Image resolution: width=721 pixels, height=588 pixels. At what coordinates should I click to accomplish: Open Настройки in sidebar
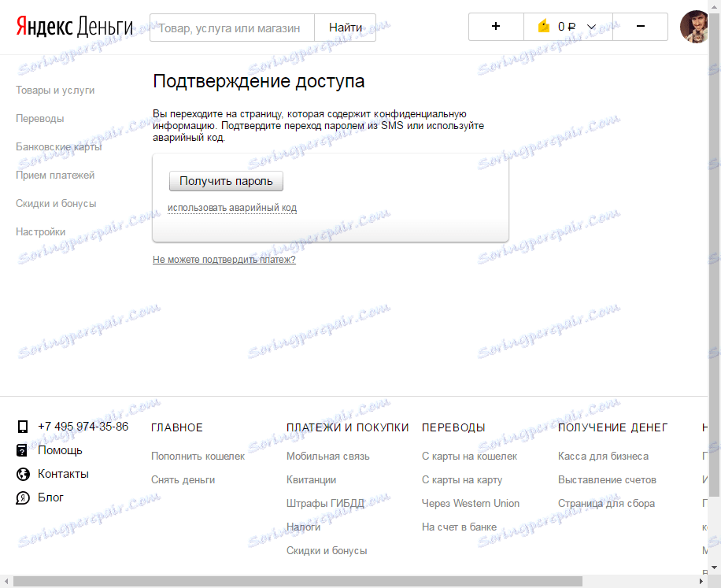(x=40, y=232)
